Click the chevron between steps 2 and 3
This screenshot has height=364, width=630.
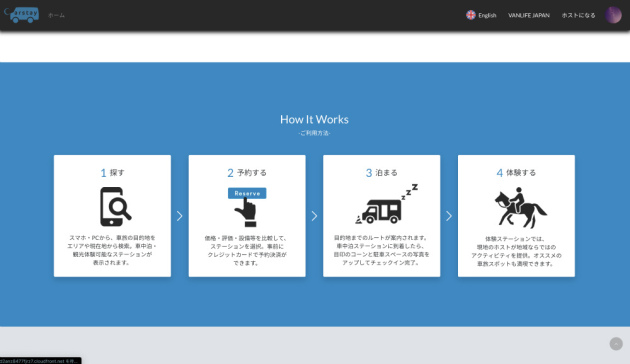[314, 216]
